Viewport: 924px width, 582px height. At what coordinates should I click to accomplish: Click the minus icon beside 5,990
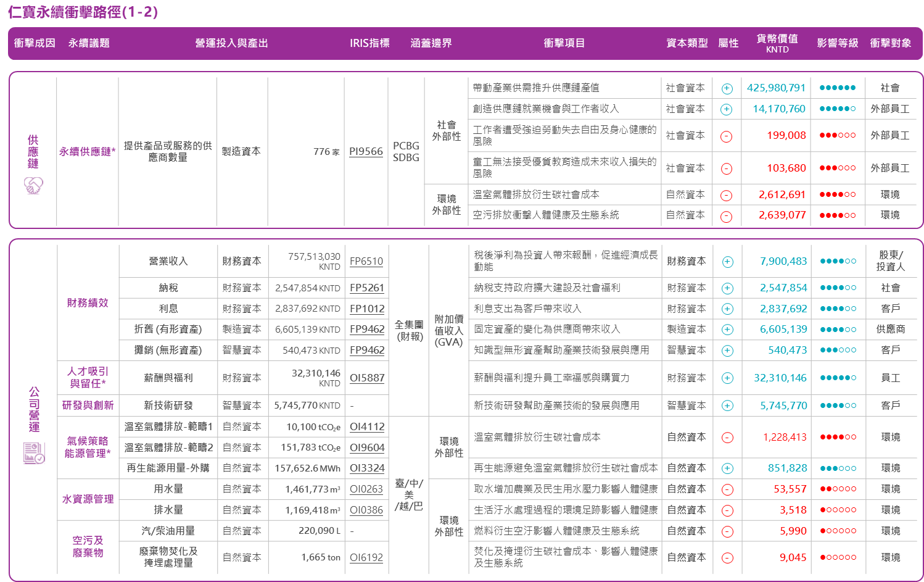(728, 531)
